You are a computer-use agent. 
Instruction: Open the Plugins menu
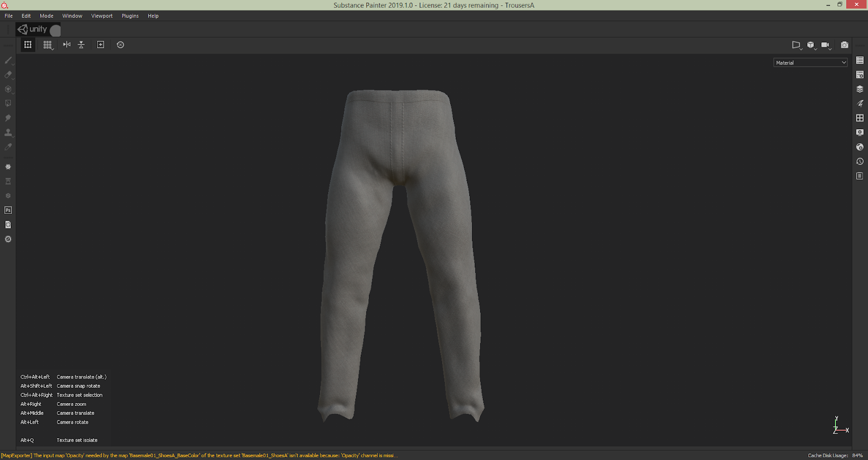(x=130, y=16)
